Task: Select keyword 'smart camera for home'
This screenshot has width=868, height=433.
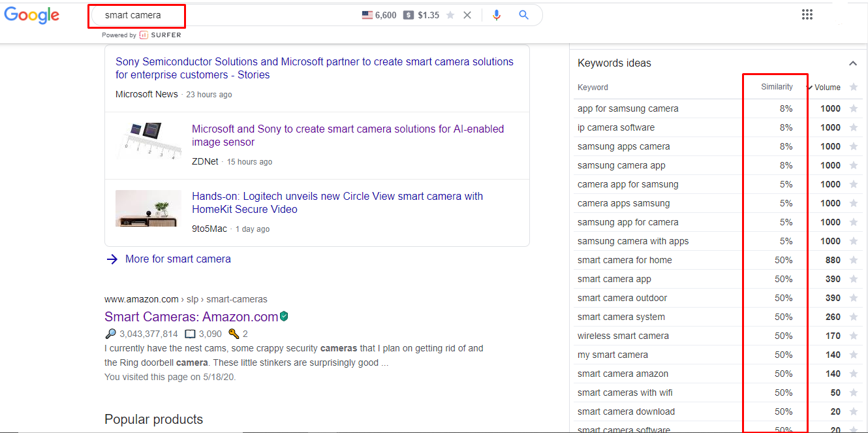Action: pos(625,260)
